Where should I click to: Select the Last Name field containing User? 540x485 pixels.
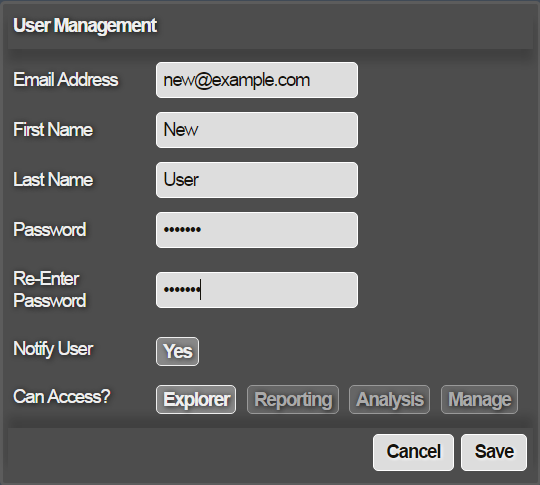(257, 180)
